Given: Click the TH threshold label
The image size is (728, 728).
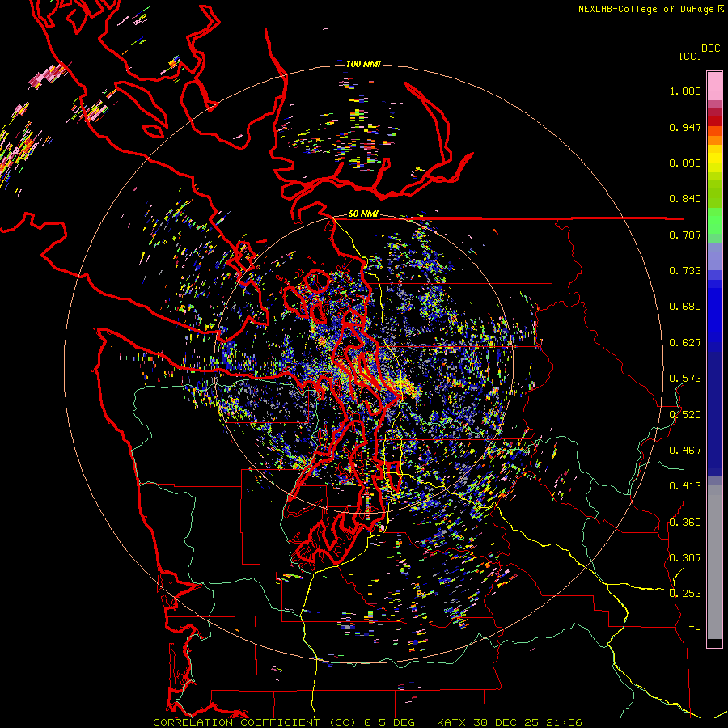Looking at the screenshot, I should [x=695, y=630].
